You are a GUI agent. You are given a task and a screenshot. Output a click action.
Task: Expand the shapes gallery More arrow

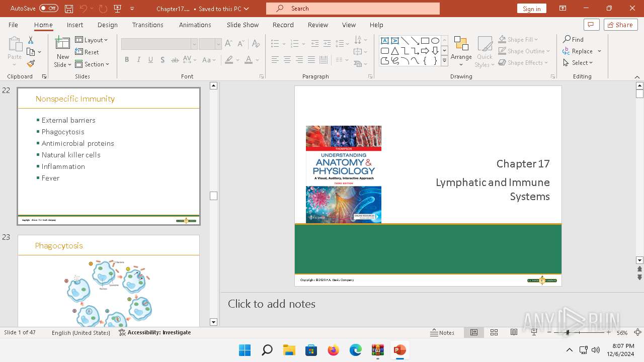(x=445, y=61)
